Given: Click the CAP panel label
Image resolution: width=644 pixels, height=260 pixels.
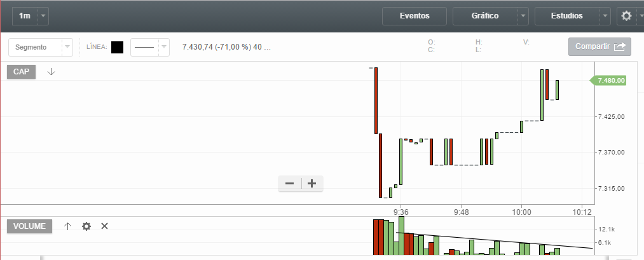Looking at the screenshot, I should (x=22, y=72).
